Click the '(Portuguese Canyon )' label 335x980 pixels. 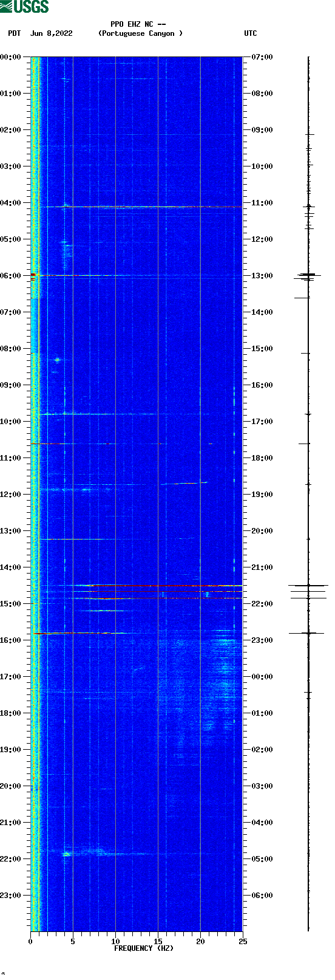pyautogui.click(x=140, y=33)
